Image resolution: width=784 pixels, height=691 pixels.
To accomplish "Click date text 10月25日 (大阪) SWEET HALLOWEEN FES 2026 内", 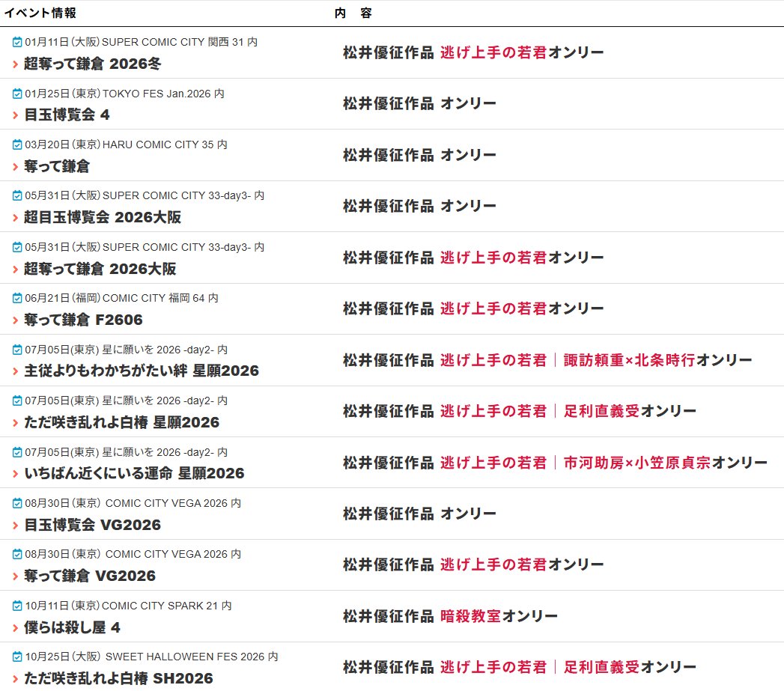I will click(151, 657).
